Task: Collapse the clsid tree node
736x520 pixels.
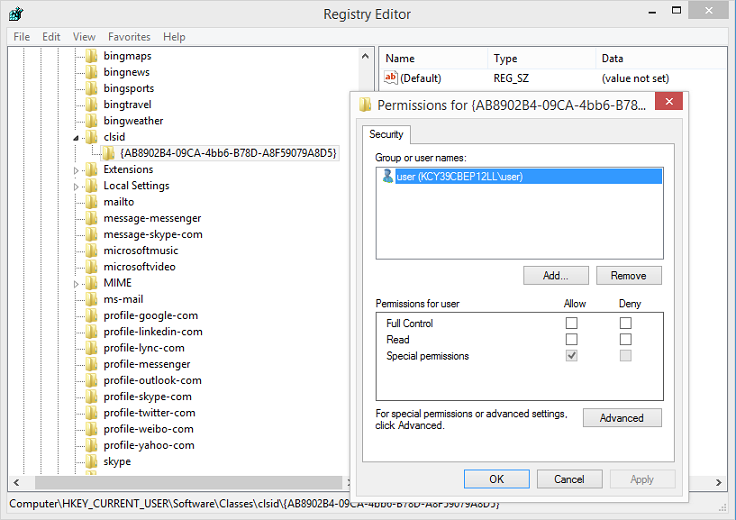Action: 76,138
